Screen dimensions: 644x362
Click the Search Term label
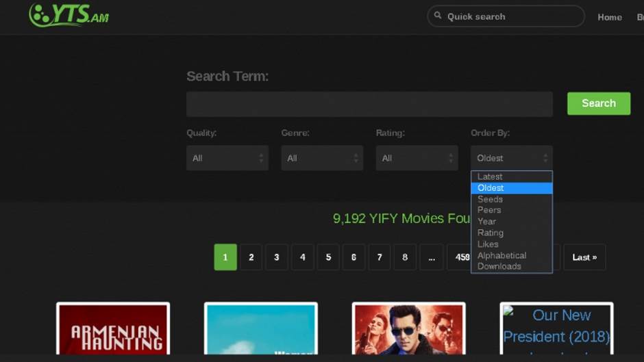point(227,77)
